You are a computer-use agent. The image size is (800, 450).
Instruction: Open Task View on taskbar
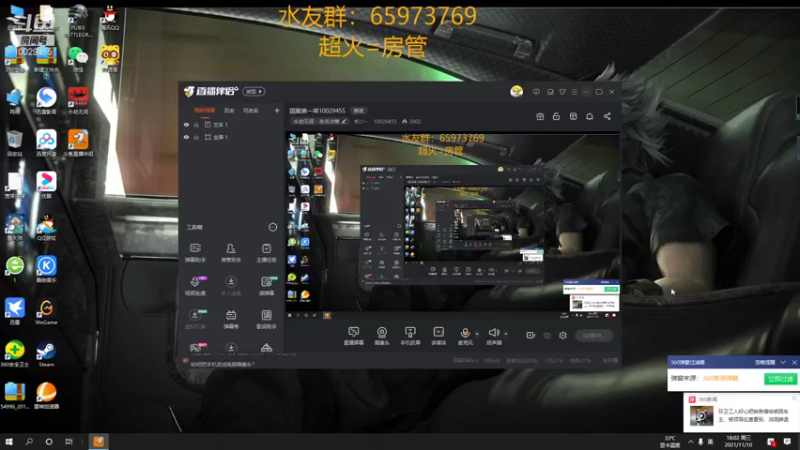(x=69, y=441)
